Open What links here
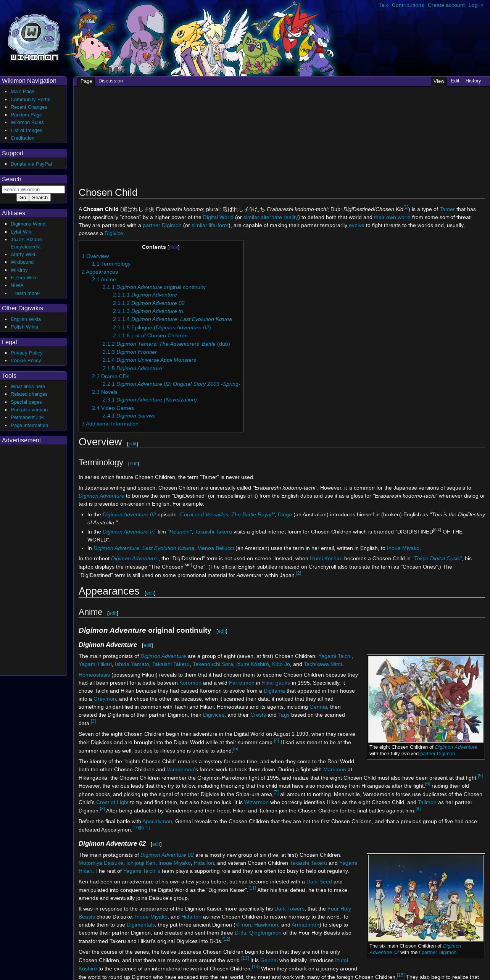 click(28, 387)
